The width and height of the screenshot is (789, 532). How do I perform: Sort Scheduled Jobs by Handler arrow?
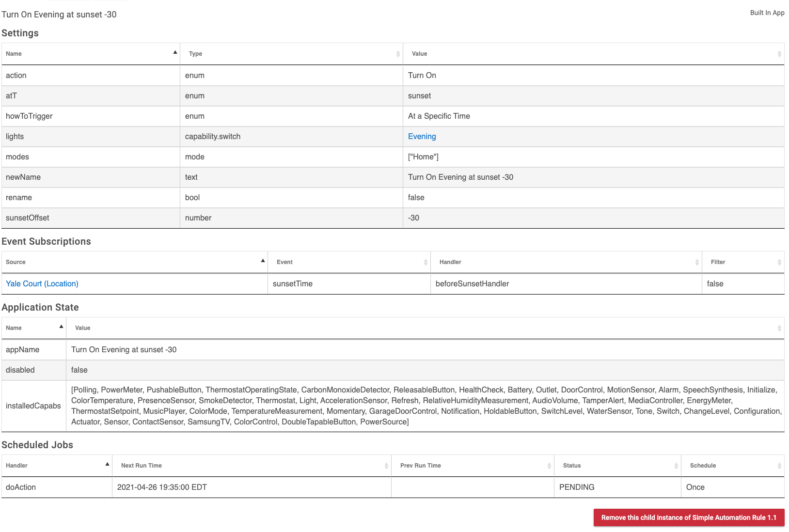click(107, 464)
